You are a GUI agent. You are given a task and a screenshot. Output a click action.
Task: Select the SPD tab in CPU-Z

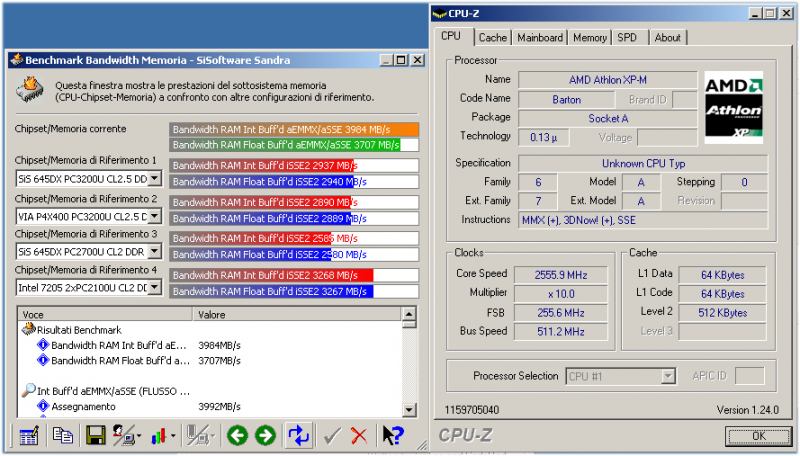627,38
